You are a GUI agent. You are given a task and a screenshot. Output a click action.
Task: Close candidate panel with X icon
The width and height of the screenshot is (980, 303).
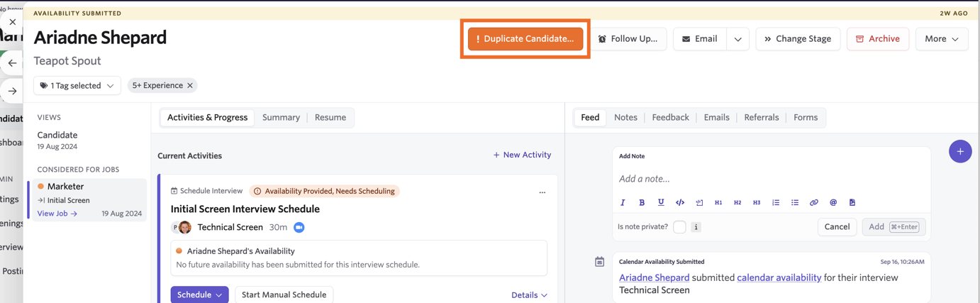coord(13,22)
